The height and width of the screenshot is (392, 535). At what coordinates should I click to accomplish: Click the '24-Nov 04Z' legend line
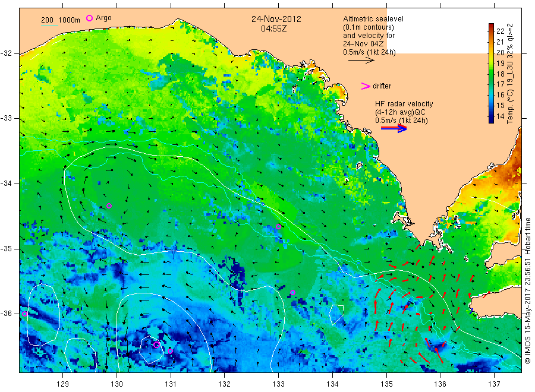pos(363,44)
